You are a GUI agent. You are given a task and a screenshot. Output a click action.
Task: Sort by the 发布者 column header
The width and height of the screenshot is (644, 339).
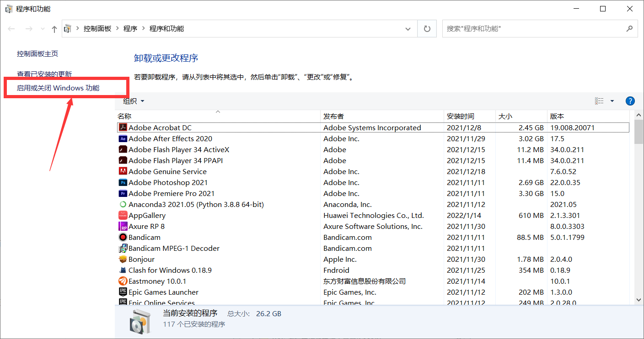click(x=382, y=116)
